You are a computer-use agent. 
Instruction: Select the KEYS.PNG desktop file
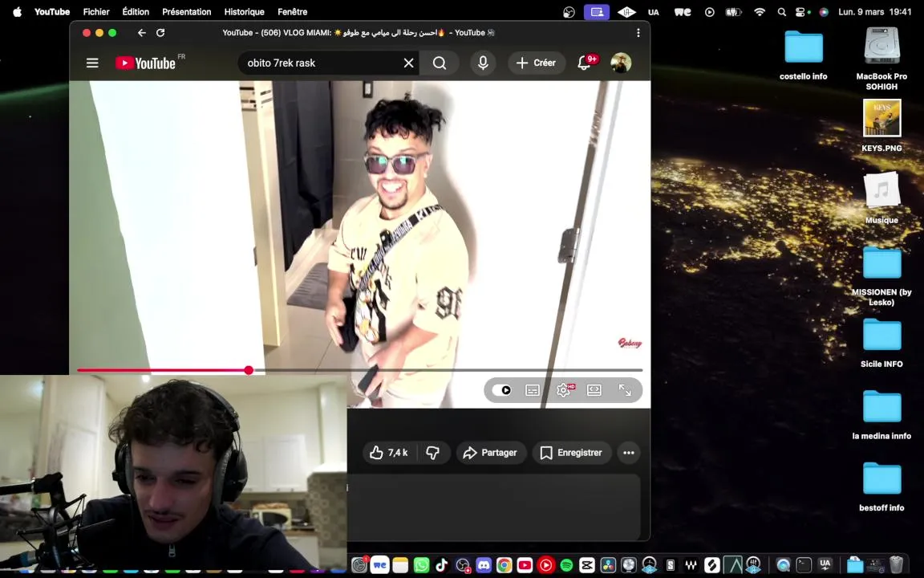[x=881, y=125]
